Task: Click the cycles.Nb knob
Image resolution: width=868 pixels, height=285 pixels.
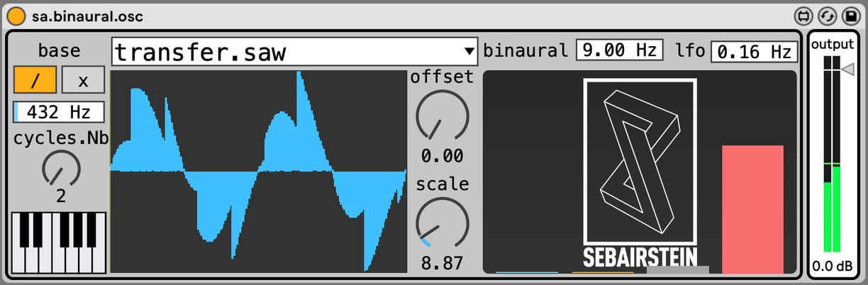Action: click(61, 168)
